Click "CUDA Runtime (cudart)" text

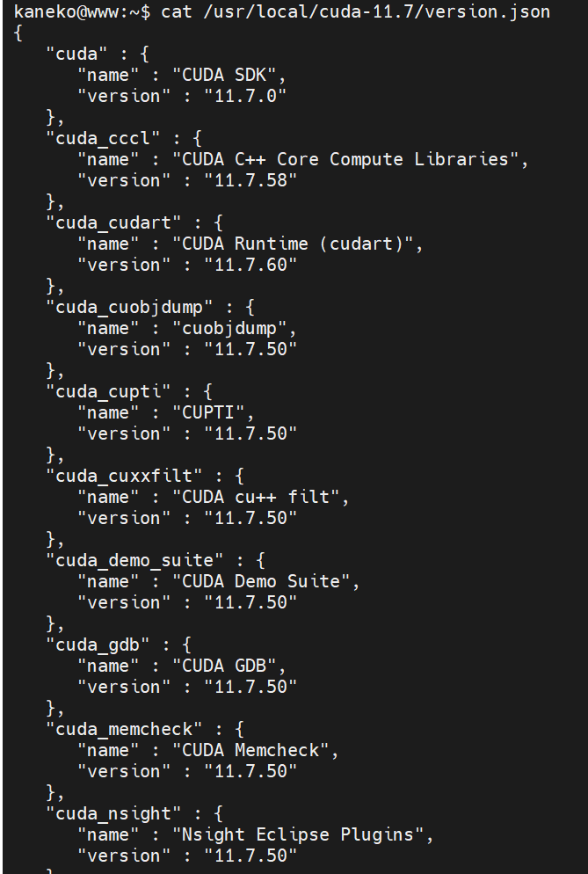point(293,244)
